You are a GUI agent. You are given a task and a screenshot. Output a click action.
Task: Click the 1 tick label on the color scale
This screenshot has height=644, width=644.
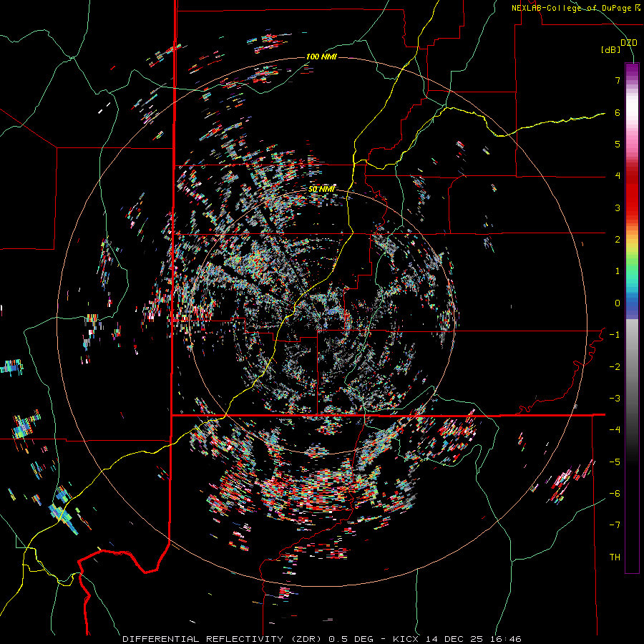coord(618,271)
